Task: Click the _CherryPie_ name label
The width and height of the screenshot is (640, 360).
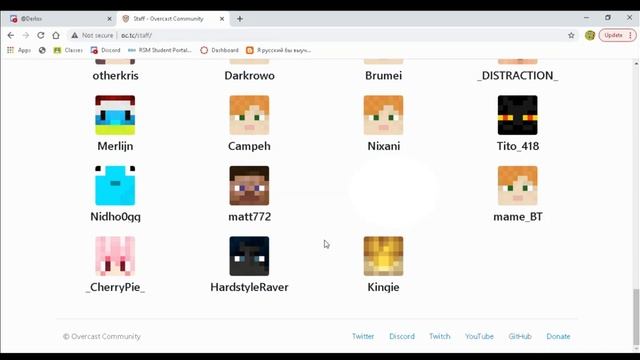Action: click(116, 287)
